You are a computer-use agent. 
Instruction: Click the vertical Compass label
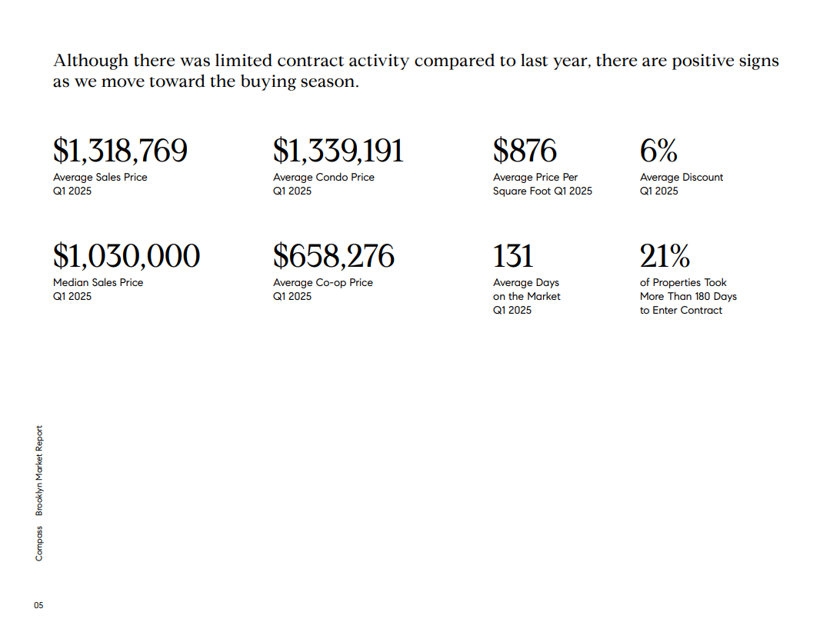coord(38,544)
